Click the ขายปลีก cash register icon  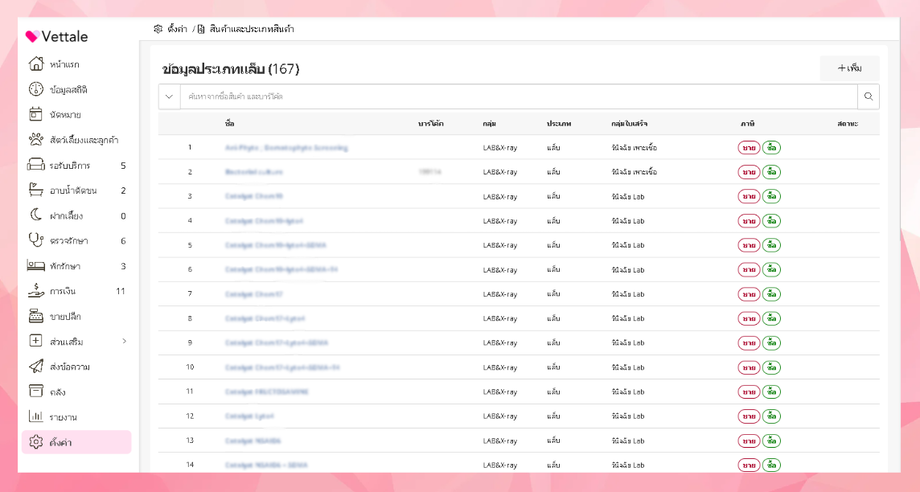[x=36, y=316]
